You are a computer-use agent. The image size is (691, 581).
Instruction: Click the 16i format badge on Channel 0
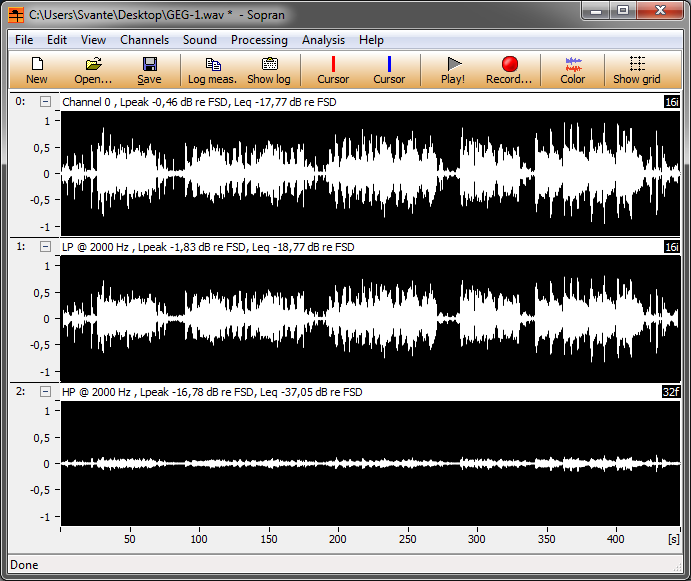(x=671, y=102)
